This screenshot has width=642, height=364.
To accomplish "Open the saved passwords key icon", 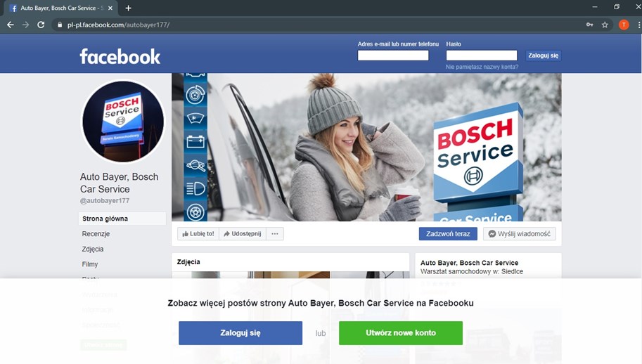I will coord(589,25).
